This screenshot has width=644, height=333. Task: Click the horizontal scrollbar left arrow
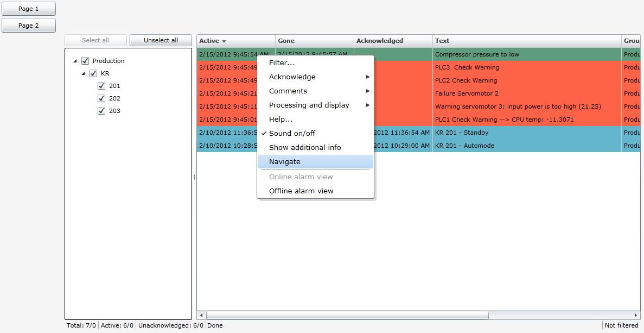click(201, 315)
